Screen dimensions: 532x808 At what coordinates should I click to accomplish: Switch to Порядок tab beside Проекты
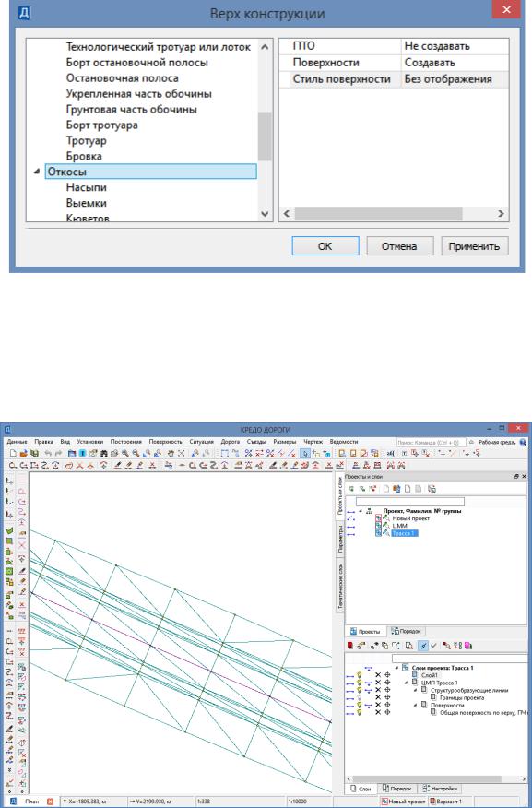click(406, 631)
